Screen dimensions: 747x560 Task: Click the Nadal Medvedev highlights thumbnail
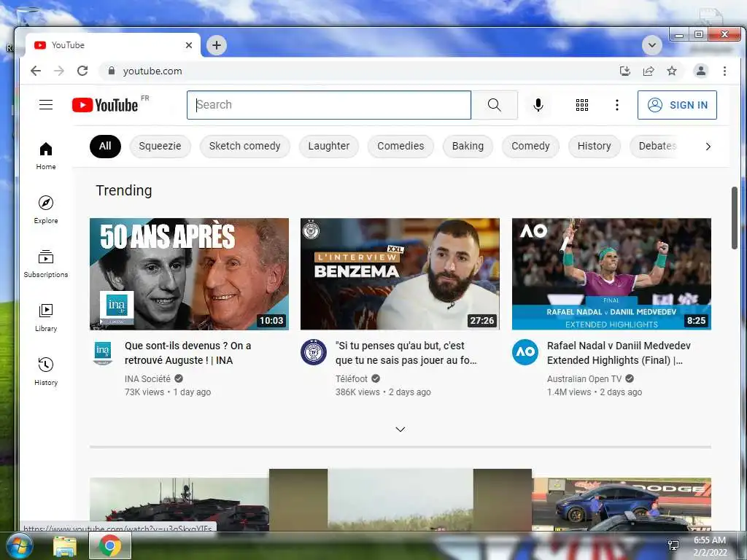point(612,274)
